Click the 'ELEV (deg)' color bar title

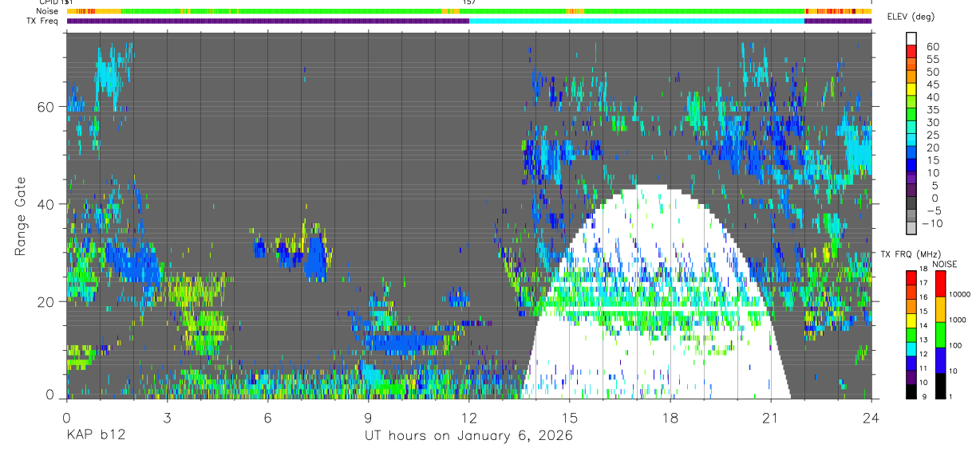click(x=911, y=17)
